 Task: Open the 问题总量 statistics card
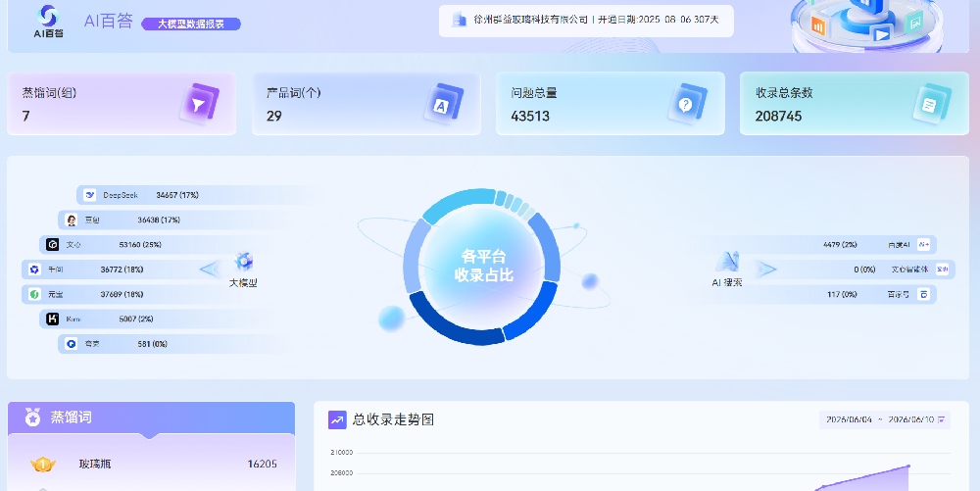point(611,104)
